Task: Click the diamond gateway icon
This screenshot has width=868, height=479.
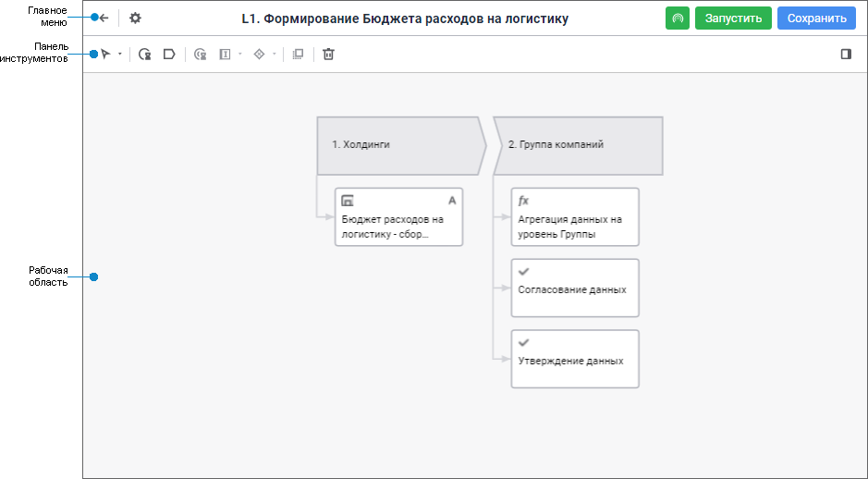Action: point(259,55)
